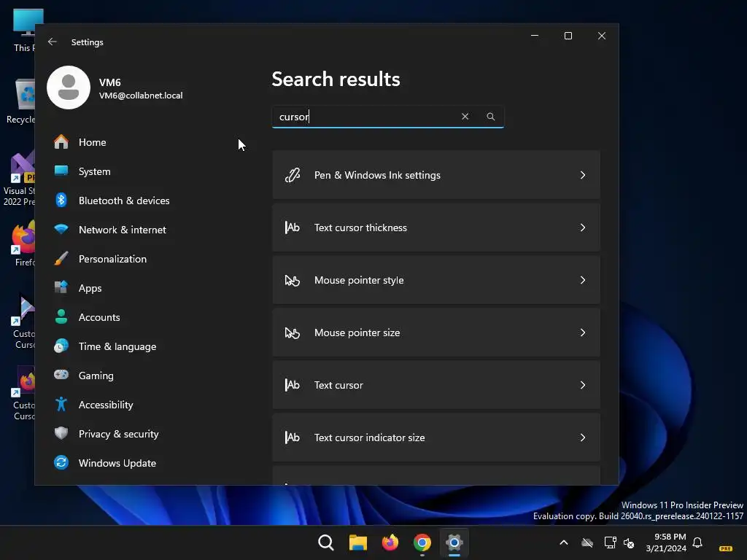
Task: Show hidden system tray icons
Action: 564,542
